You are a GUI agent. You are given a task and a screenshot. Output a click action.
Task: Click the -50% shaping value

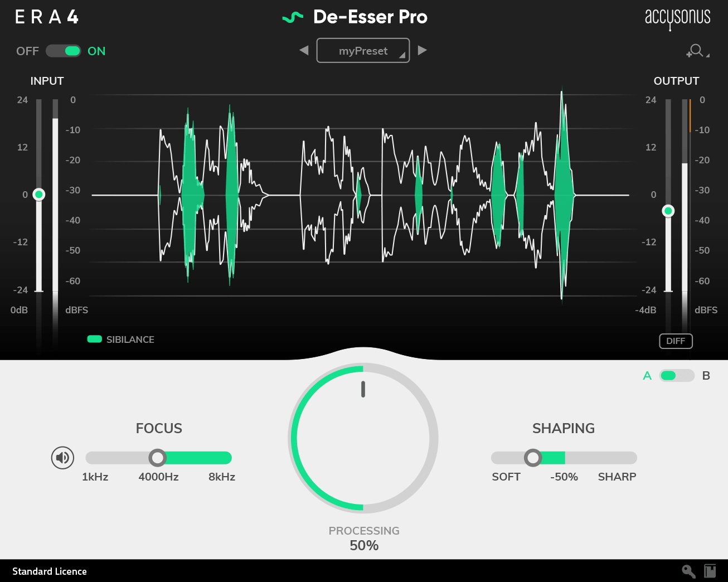(564, 477)
